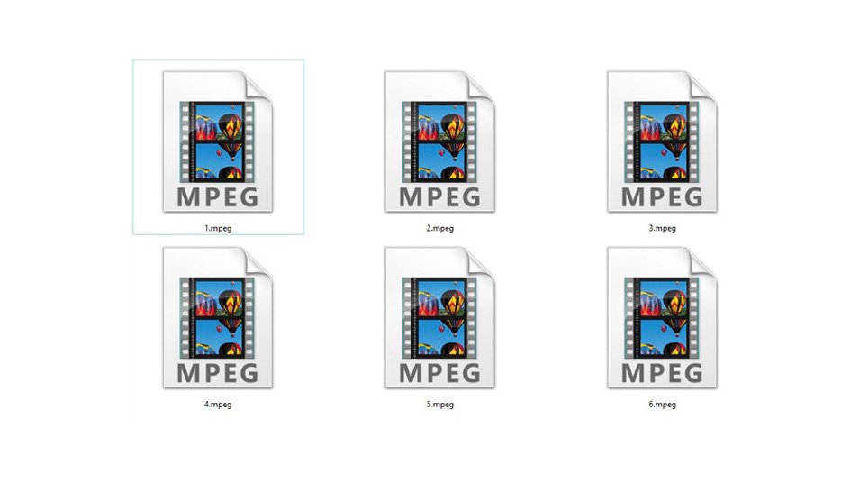Click the "4.mpeg" filename label
Image resolution: width=868 pixels, height=483 pixels.
tap(218, 405)
